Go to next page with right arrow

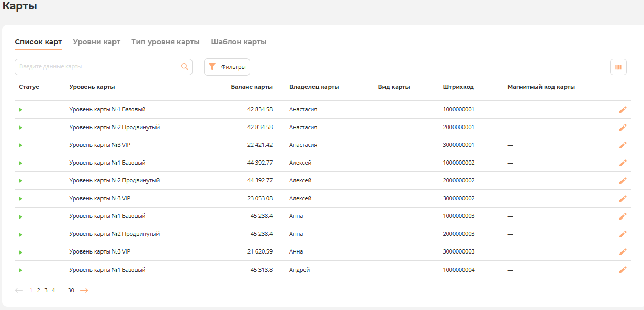pyautogui.click(x=84, y=290)
